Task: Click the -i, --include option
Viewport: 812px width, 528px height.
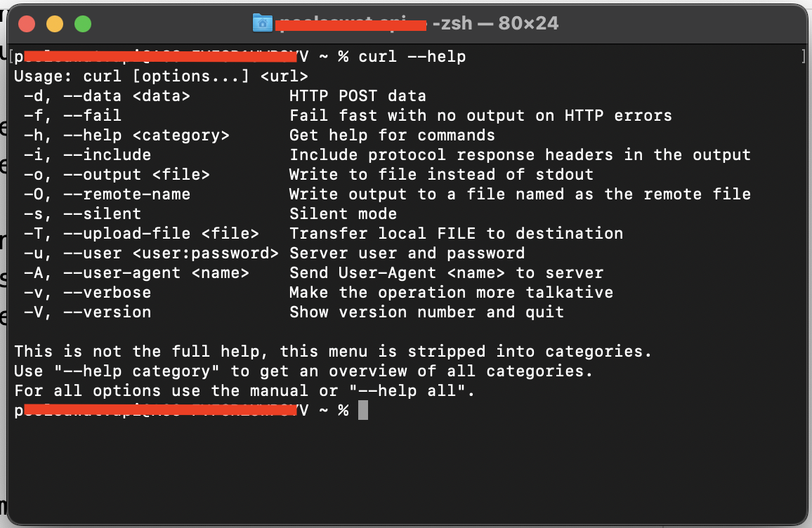Action: coord(88,154)
